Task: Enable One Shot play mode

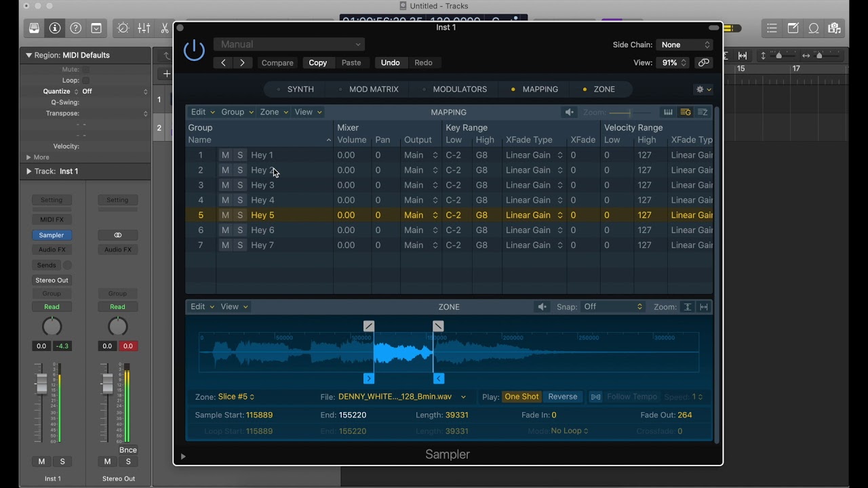Action: [x=521, y=397]
